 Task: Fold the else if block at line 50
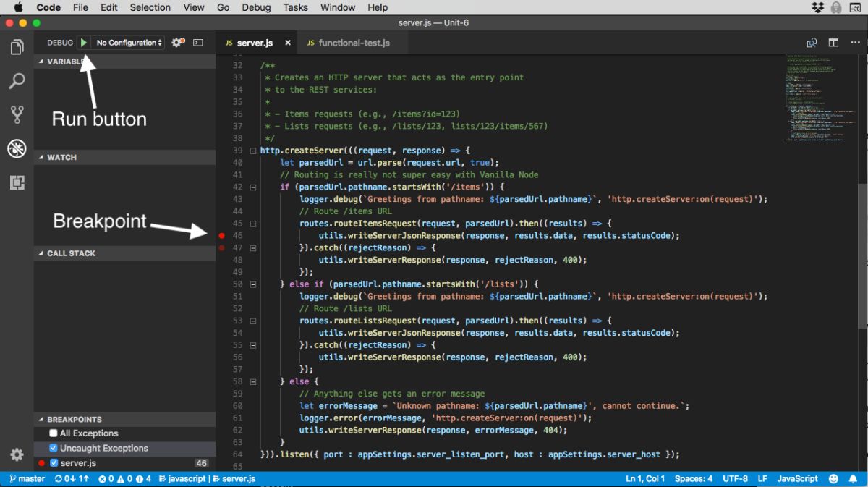pos(252,284)
